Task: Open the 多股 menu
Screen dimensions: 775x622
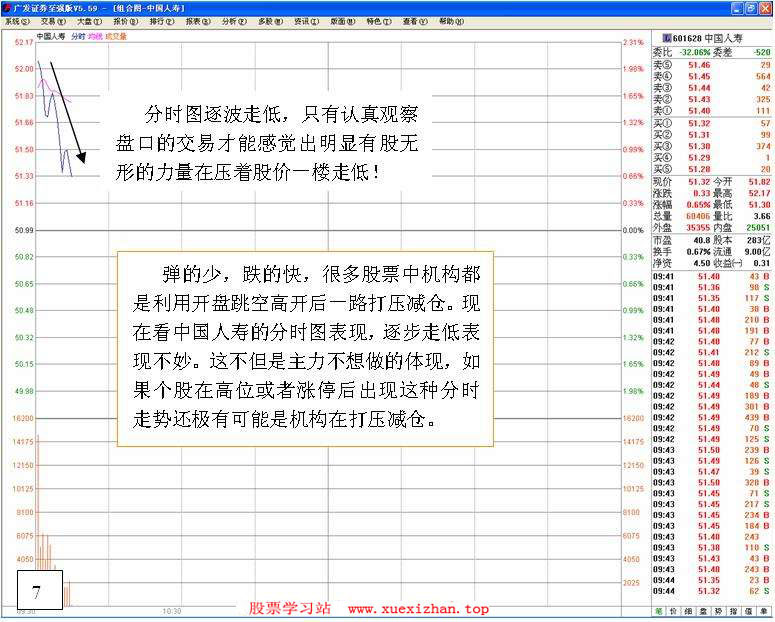Action: [270, 22]
